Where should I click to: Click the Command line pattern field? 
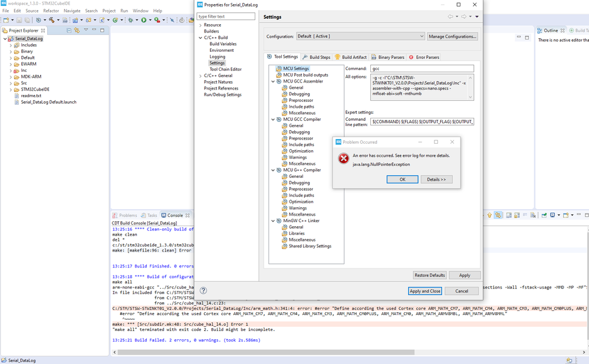pyautogui.click(x=422, y=121)
